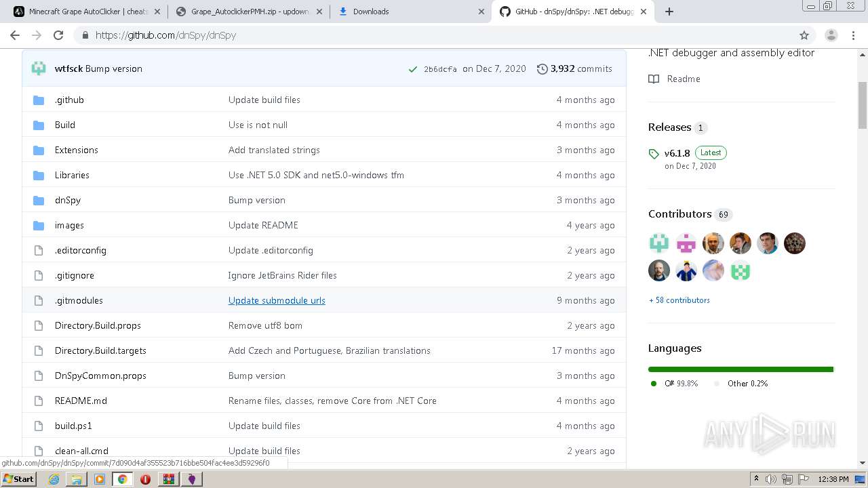Click the green commit status checkmark
Screen dimensions: 868x488
(412, 69)
